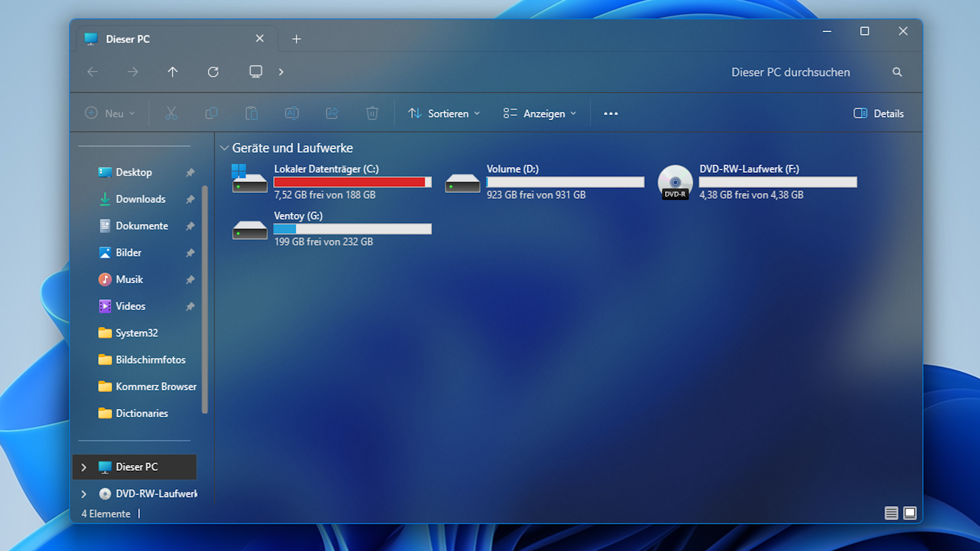Open the three-dots more options menu
This screenshot has width=980, height=551.
(x=611, y=113)
